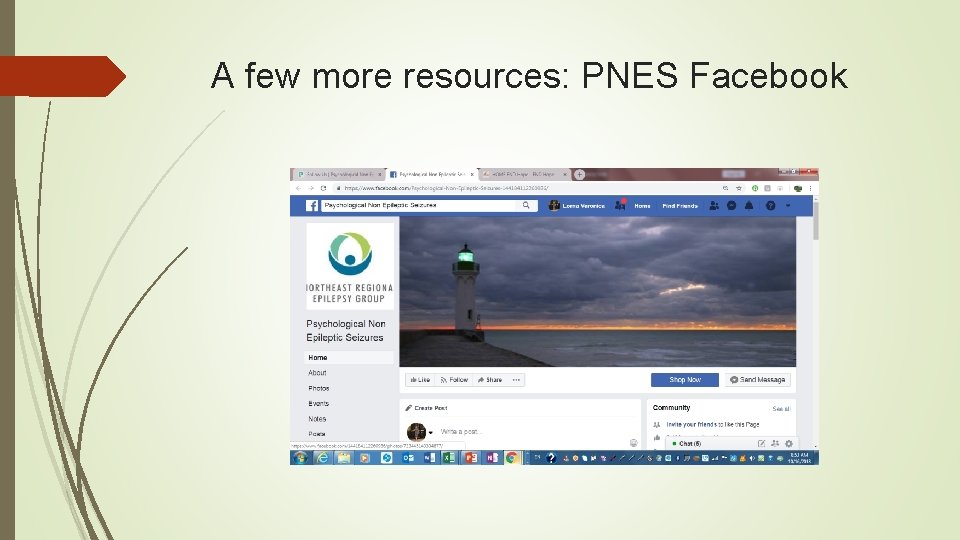Switch to the first browser tab
Image resolution: width=960 pixels, height=540 pixels.
click(339, 174)
